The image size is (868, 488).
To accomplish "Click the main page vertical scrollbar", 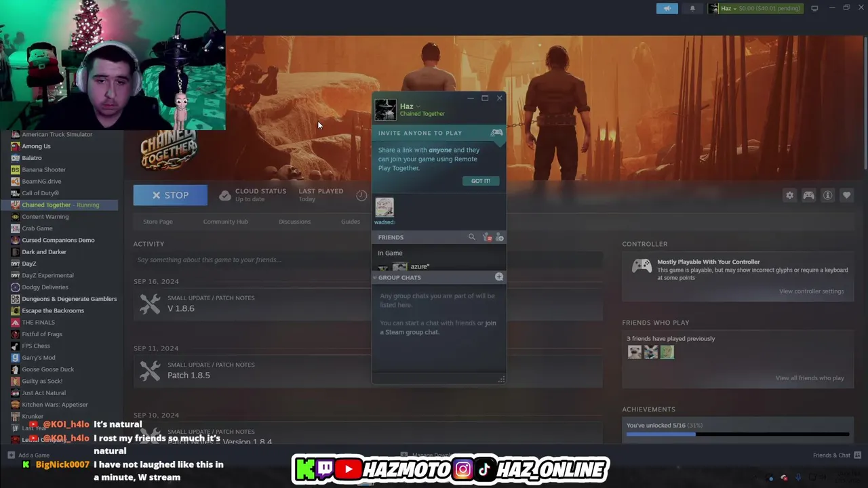I will pyautogui.click(x=865, y=102).
